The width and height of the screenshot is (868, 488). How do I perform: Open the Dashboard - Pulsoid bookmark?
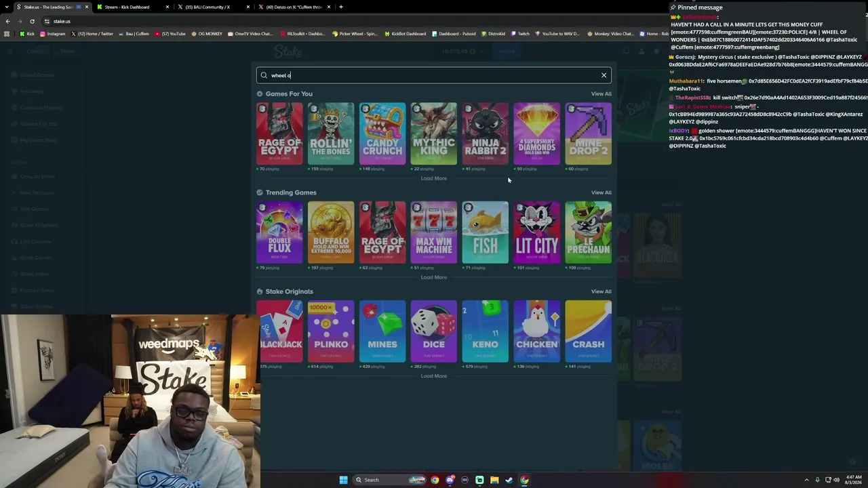coord(454,33)
